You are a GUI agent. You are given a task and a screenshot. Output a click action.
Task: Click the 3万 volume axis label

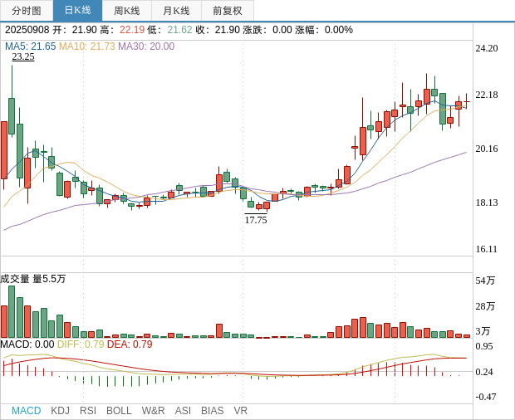click(483, 331)
